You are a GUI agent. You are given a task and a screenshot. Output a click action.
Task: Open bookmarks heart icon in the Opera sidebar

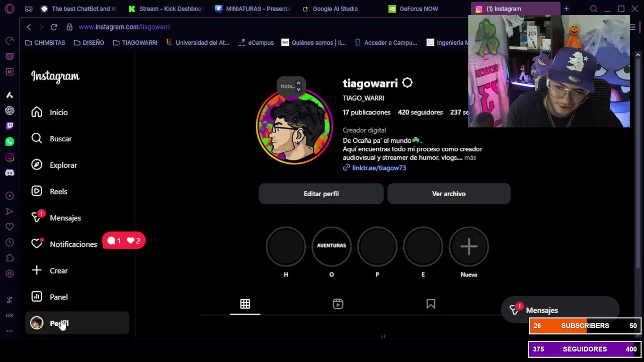10,227
